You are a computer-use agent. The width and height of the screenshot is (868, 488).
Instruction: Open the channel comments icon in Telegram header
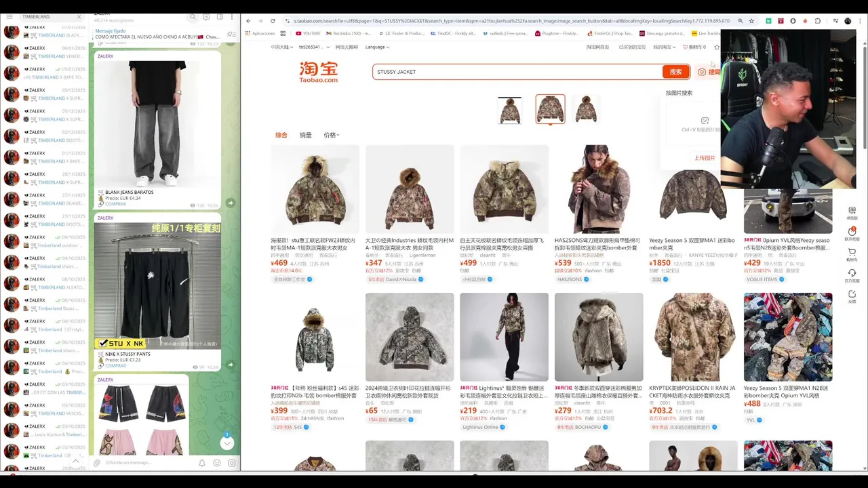(x=208, y=16)
